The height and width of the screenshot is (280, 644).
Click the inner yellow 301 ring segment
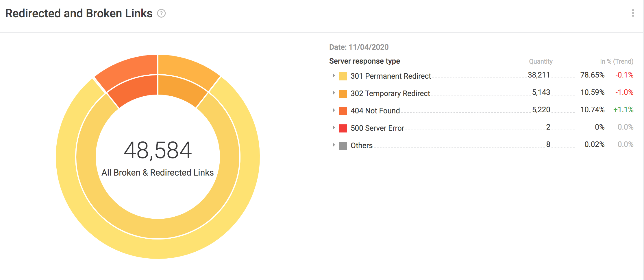pos(158,229)
